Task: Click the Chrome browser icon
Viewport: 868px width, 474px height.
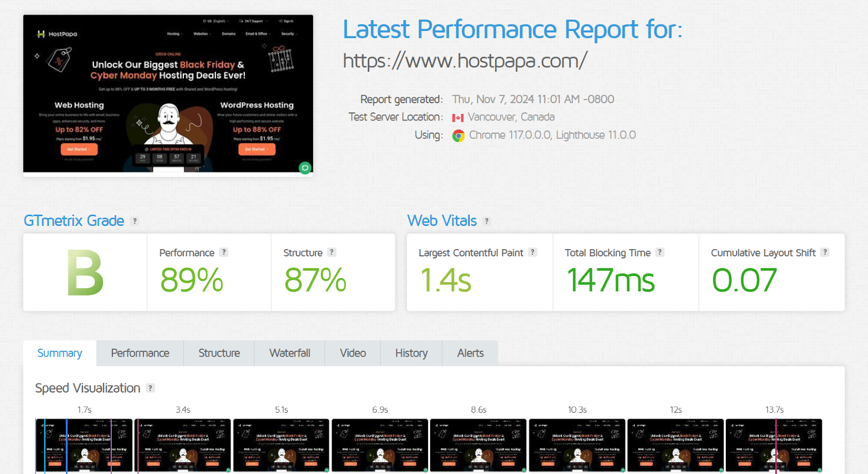Action: pos(458,136)
